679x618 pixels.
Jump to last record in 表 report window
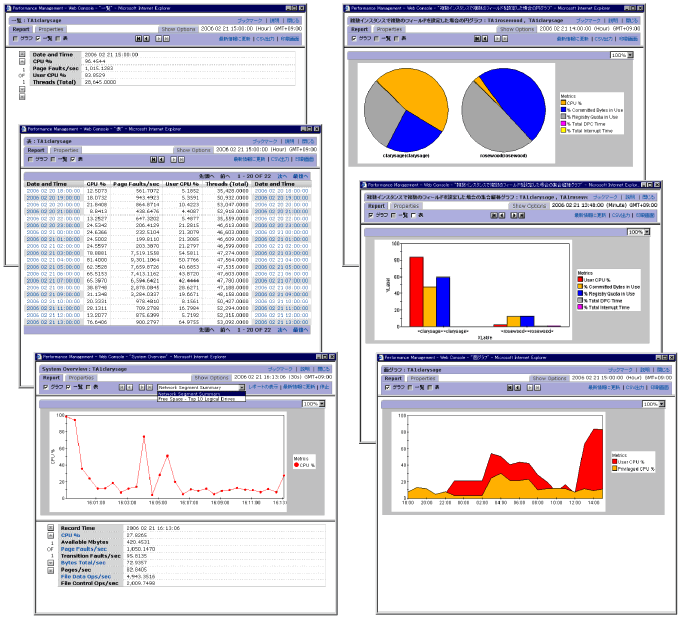(181, 159)
